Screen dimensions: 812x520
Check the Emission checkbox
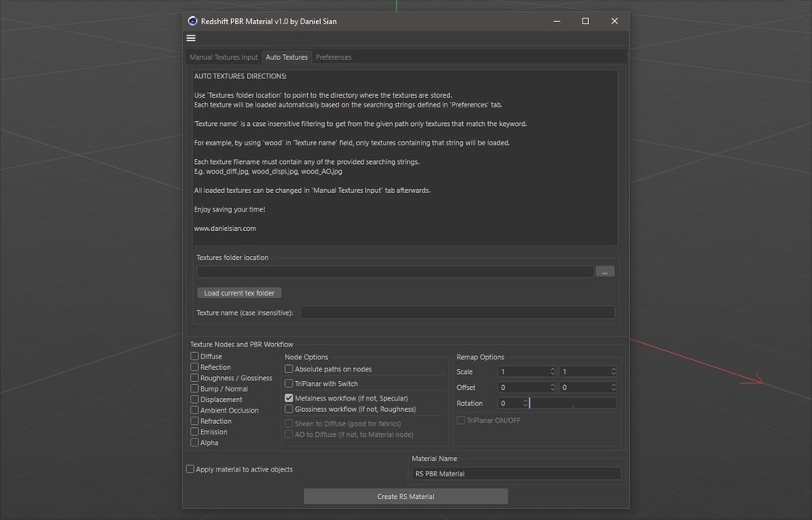pyautogui.click(x=194, y=431)
